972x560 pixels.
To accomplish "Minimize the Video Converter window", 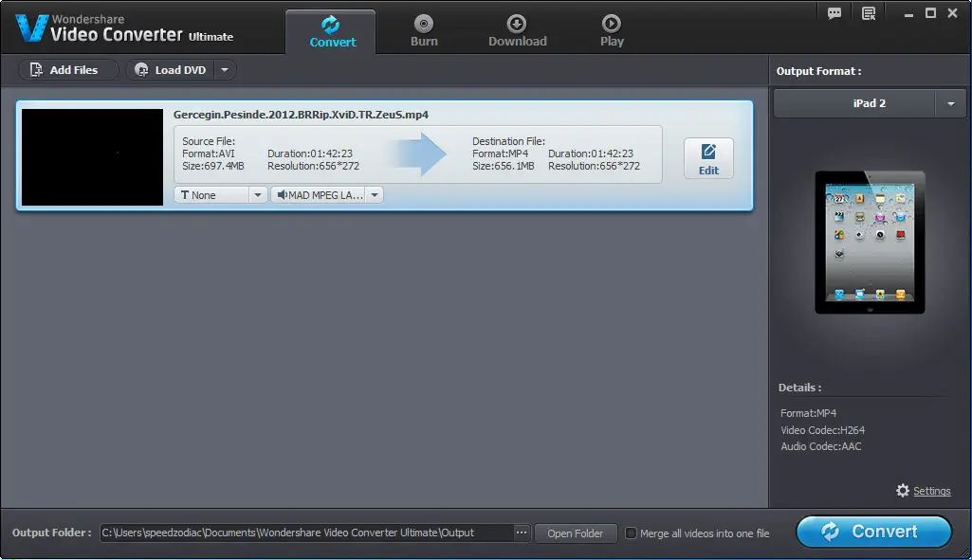I will tap(908, 13).
